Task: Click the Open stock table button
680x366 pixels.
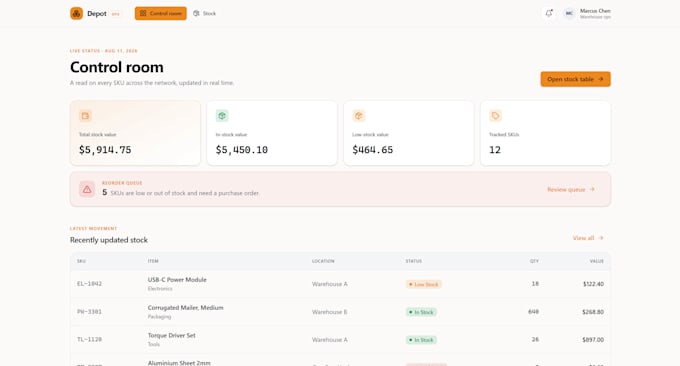Action: click(575, 79)
